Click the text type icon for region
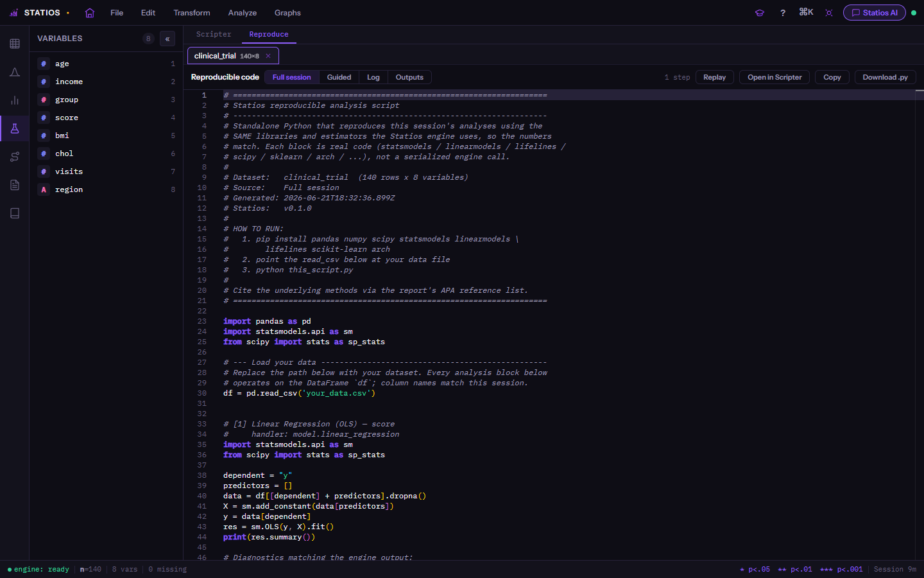Viewport: 924px width, 578px height. click(44, 189)
